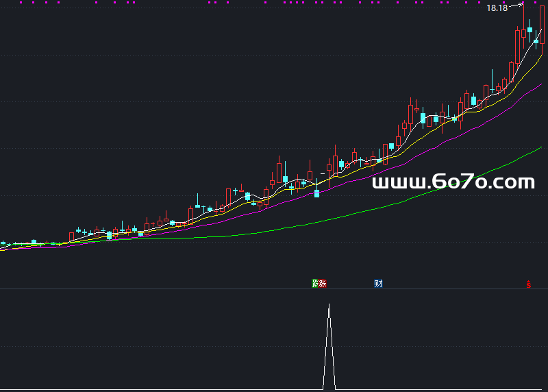Screen dimensions: 548x392
Task: Click the magenta dot above the 18.18 arrow
Action: click(x=523, y=2)
